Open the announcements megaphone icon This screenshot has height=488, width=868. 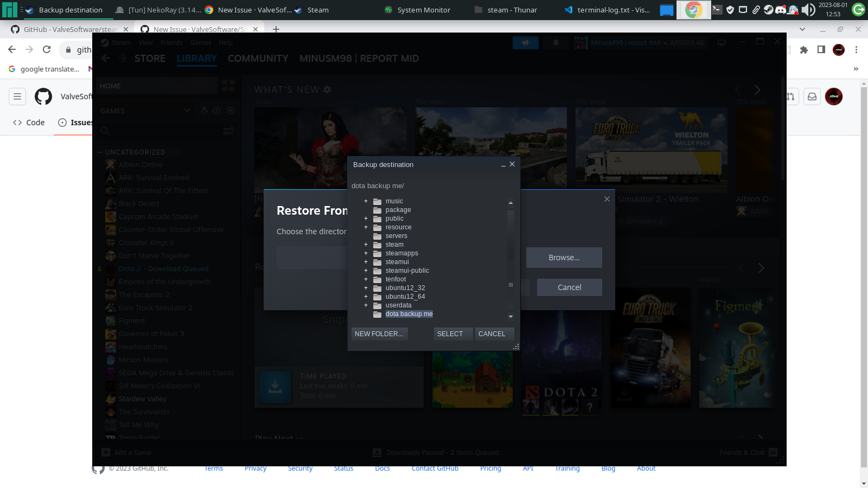(x=525, y=42)
